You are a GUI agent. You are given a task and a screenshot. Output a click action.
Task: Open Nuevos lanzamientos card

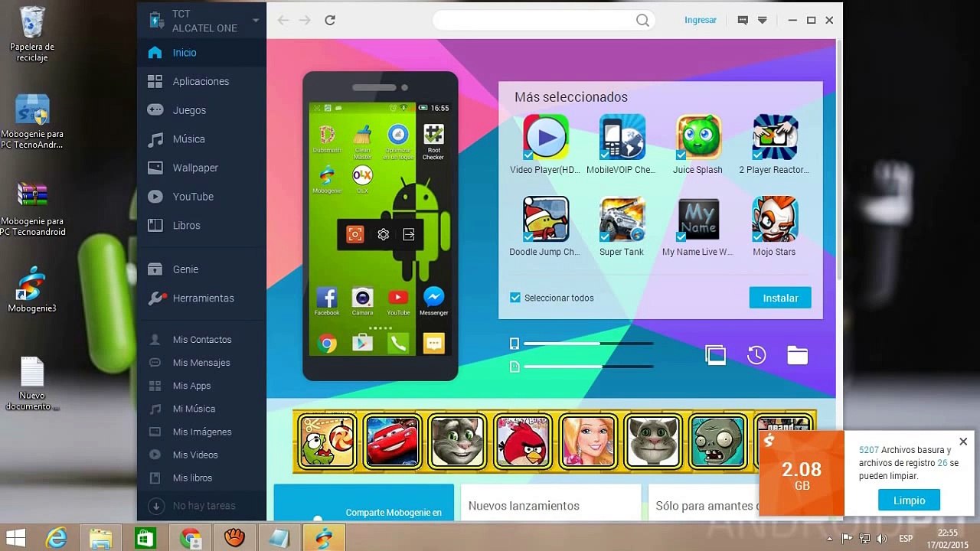click(550, 503)
